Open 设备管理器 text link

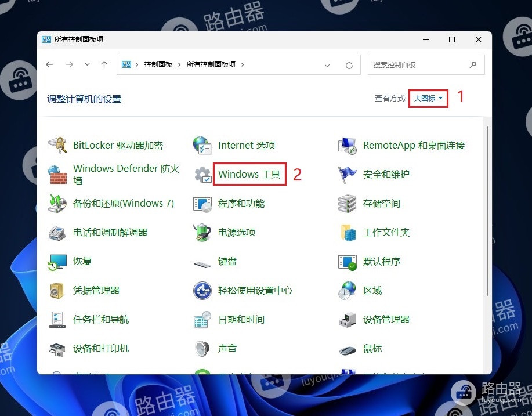[386, 320]
